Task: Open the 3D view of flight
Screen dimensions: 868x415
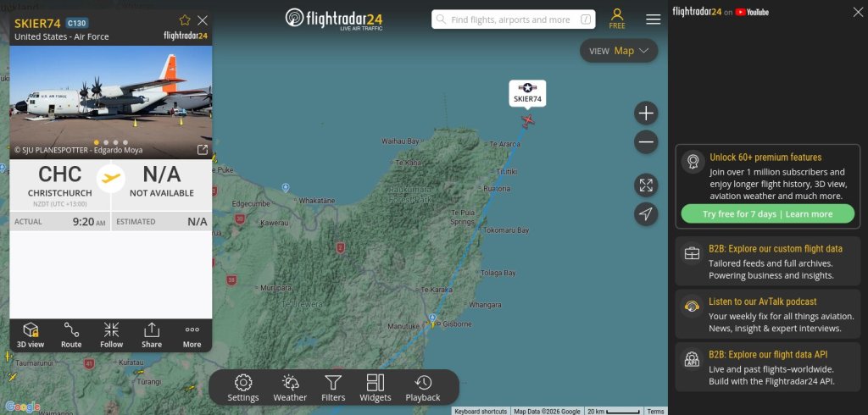Action: click(31, 335)
